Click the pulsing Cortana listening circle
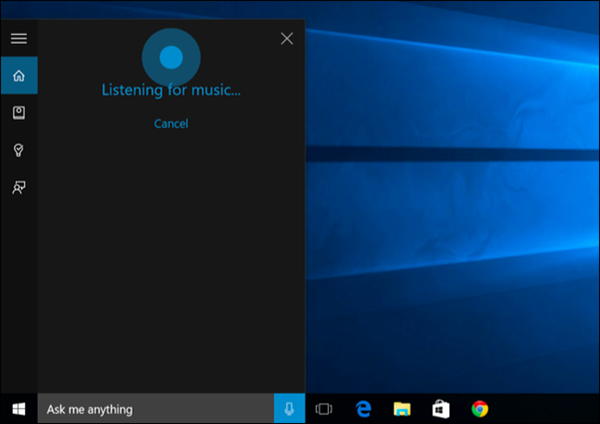This screenshot has height=424, width=600. [171, 56]
